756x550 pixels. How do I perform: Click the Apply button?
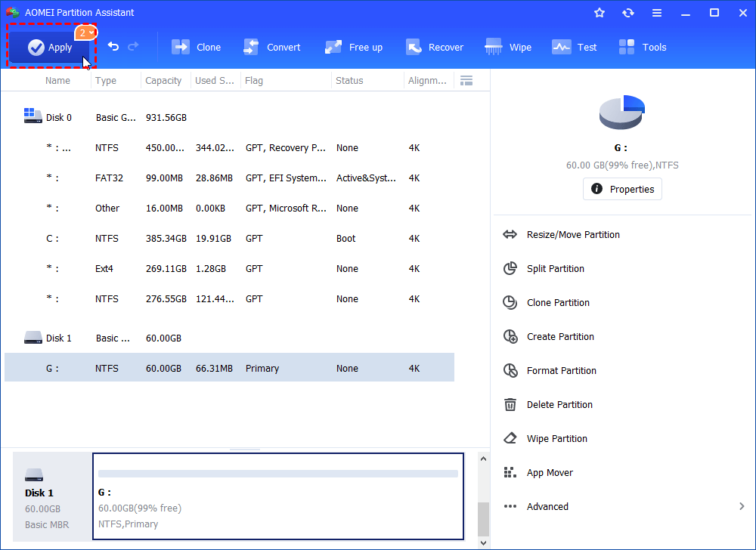[x=50, y=48]
